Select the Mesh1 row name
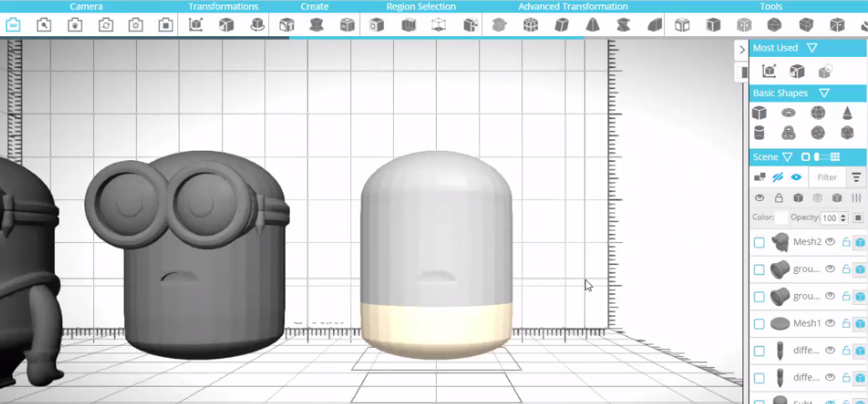 (x=807, y=323)
